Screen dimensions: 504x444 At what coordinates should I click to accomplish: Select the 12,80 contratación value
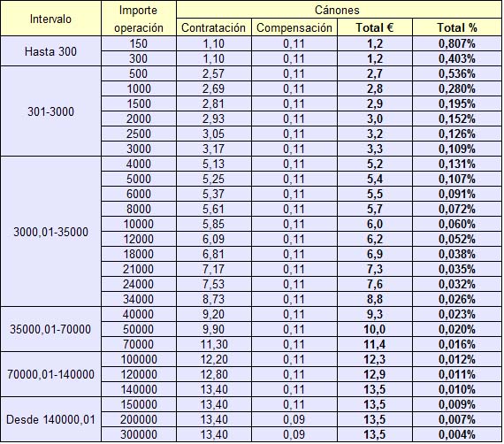pos(213,374)
